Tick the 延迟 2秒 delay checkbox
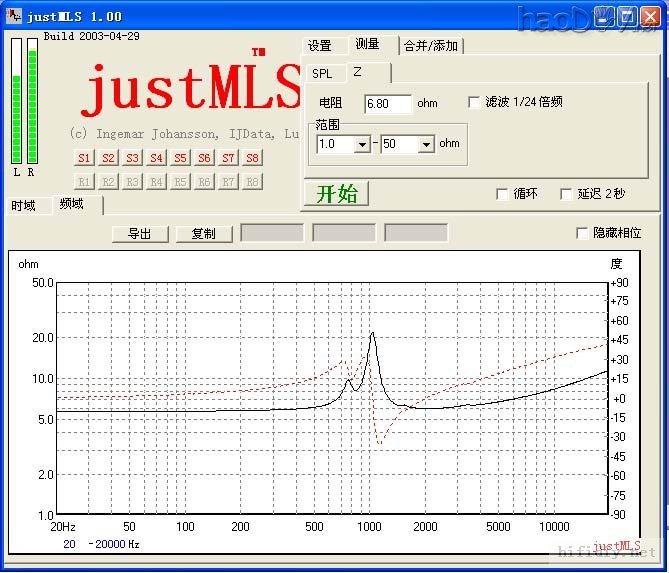Screen dimensions: 669x573 pyautogui.click(x=567, y=194)
